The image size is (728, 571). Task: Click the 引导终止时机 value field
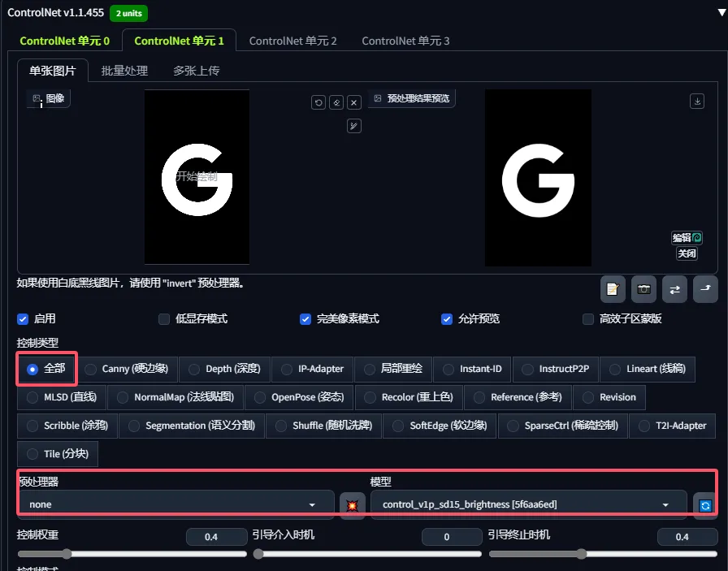687,537
